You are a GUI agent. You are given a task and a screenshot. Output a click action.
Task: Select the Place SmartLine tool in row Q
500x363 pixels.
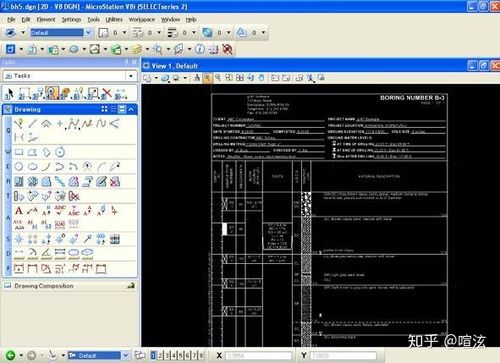19,124
